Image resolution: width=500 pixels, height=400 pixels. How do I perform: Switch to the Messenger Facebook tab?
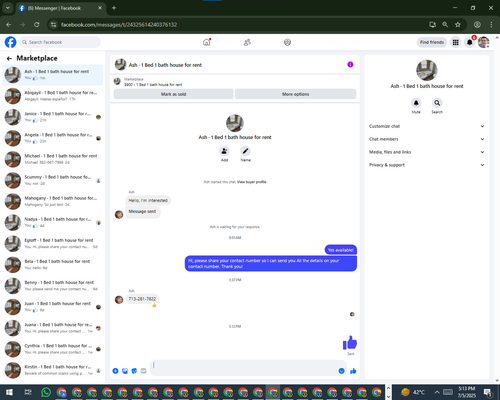[61, 8]
